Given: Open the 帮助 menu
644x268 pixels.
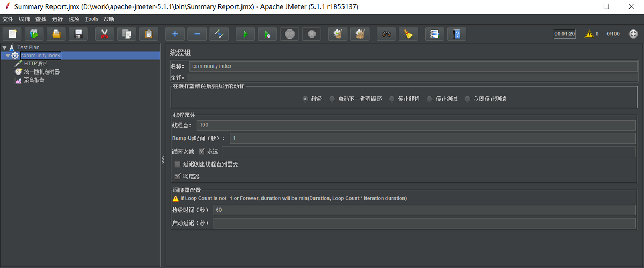Looking at the screenshot, I should pos(109,19).
